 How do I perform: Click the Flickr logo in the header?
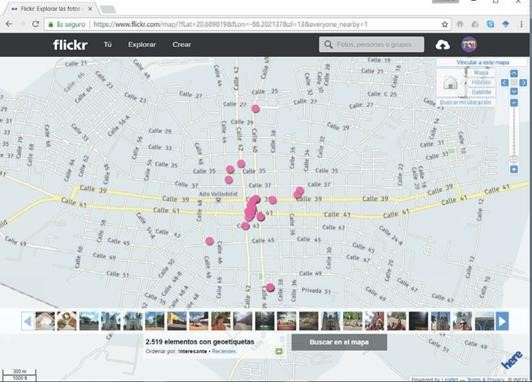(x=70, y=45)
